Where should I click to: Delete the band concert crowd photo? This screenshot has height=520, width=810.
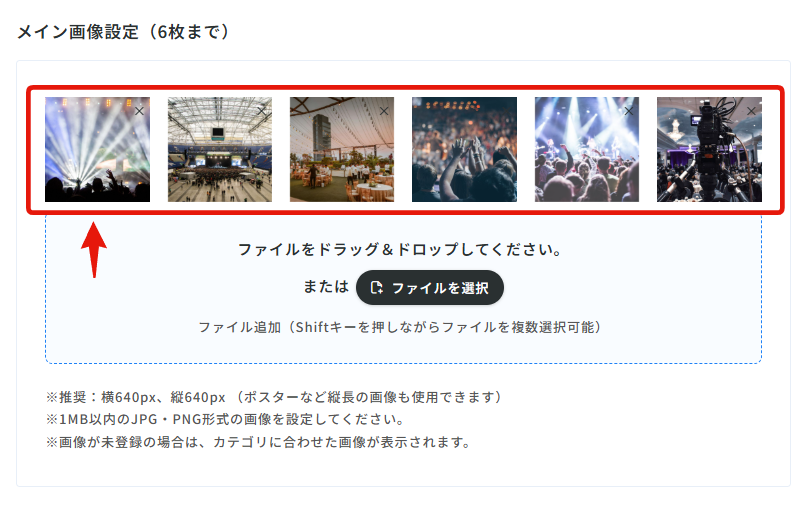[x=629, y=111]
